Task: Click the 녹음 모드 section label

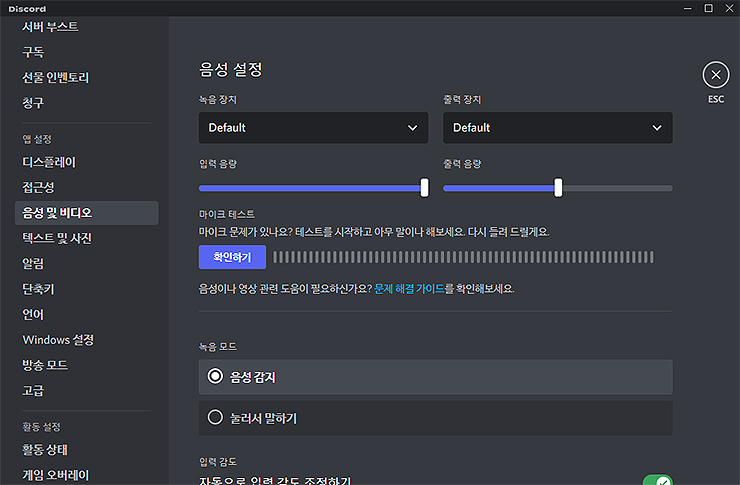Action: coord(218,347)
